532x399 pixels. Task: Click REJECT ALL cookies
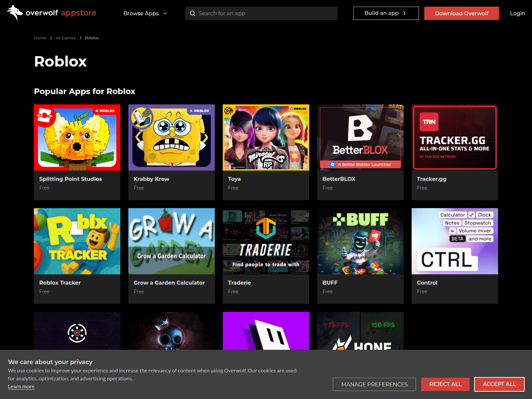(x=445, y=384)
